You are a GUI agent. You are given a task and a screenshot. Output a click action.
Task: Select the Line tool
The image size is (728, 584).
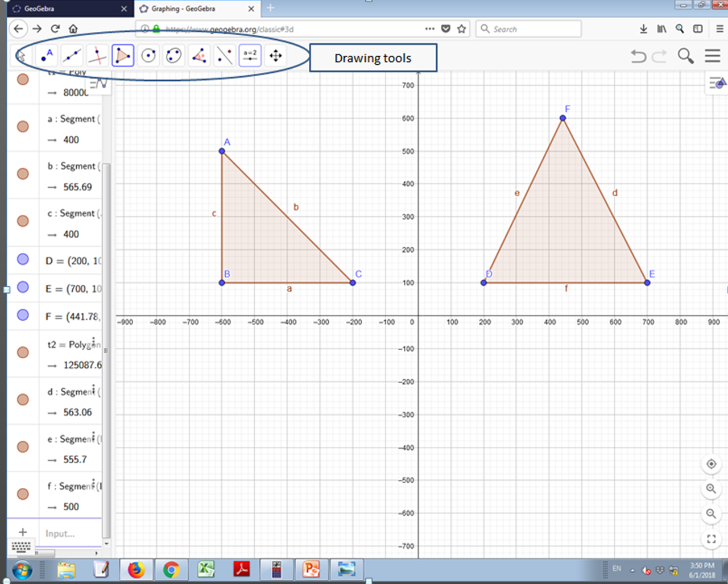tap(72, 55)
